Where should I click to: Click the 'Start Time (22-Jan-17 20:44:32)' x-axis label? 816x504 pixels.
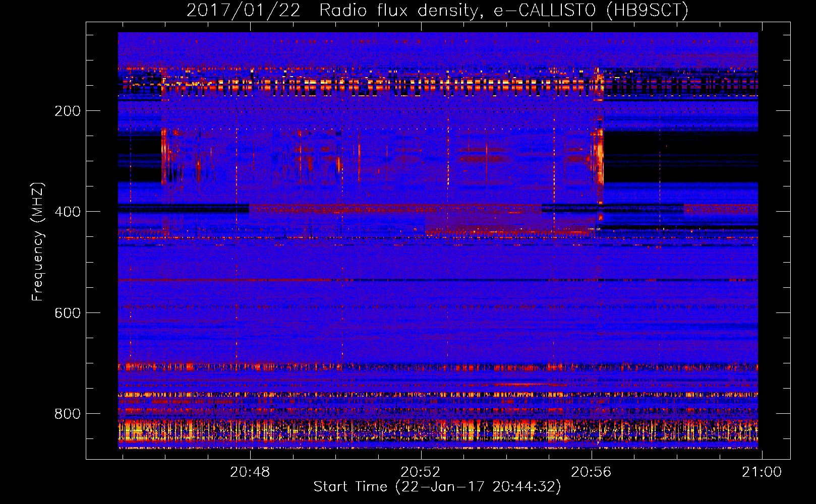pyautogui.click(x=437, y=487)
